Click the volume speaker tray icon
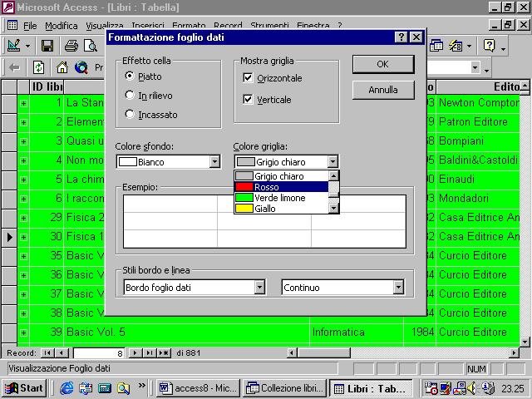The height and width of the screenshot is (399, 532). coord(472,388)
